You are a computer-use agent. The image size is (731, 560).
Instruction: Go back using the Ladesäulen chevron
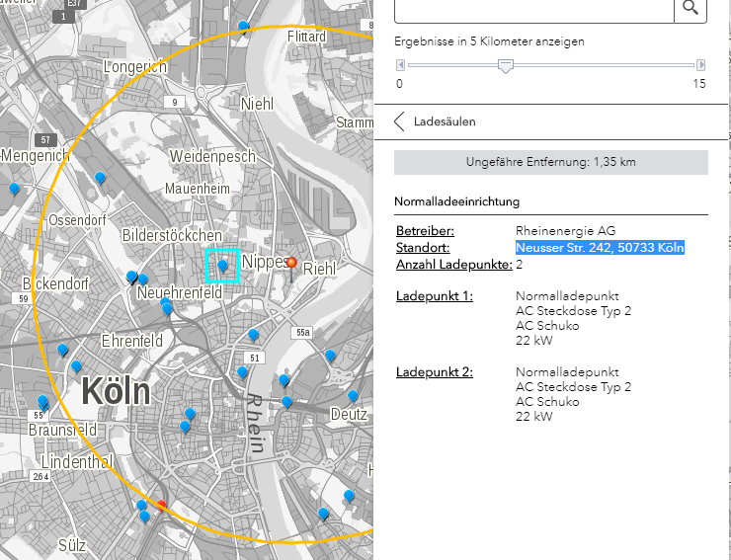pos(400,121)
